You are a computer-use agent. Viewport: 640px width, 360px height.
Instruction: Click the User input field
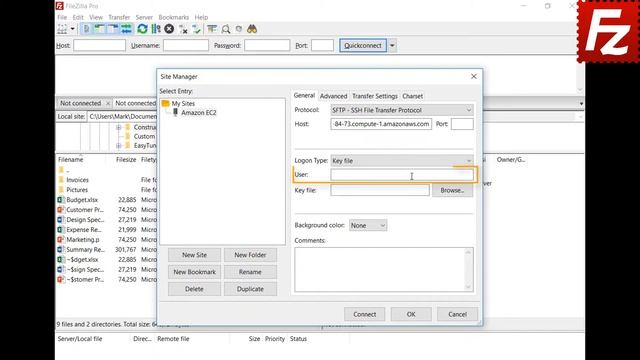coord(402,175)
